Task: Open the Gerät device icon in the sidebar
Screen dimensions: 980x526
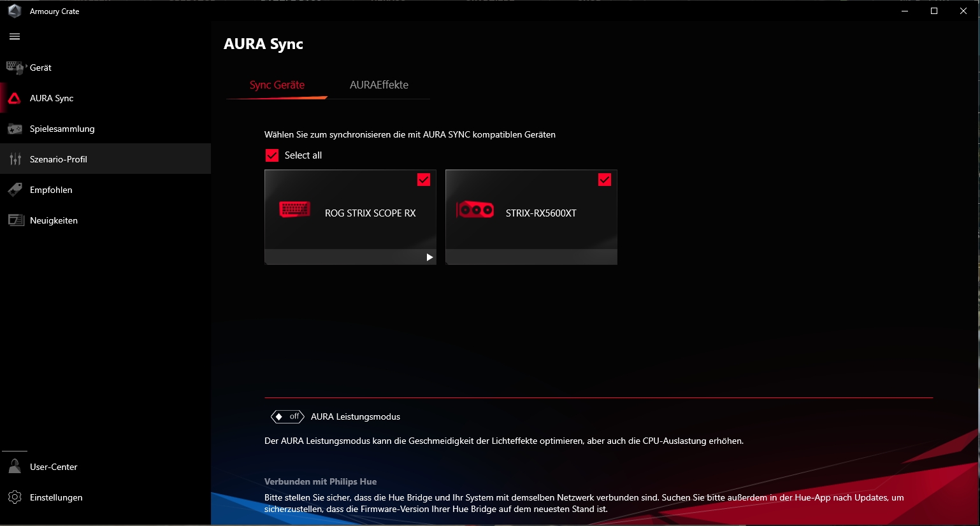Action: point(15,67)
